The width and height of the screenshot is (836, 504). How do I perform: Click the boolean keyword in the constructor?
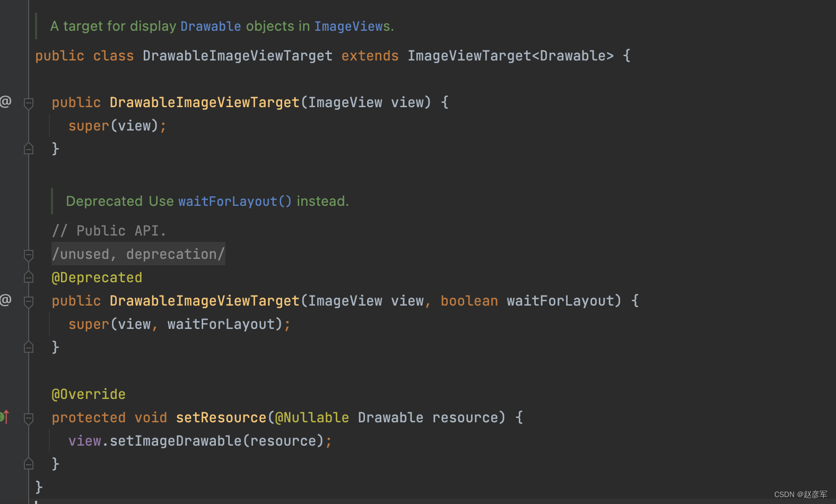[x=469, y=301]
